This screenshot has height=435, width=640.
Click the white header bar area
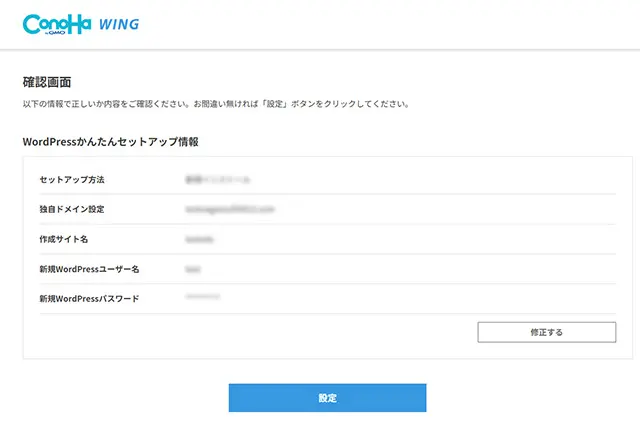click(x=400, y=24)
